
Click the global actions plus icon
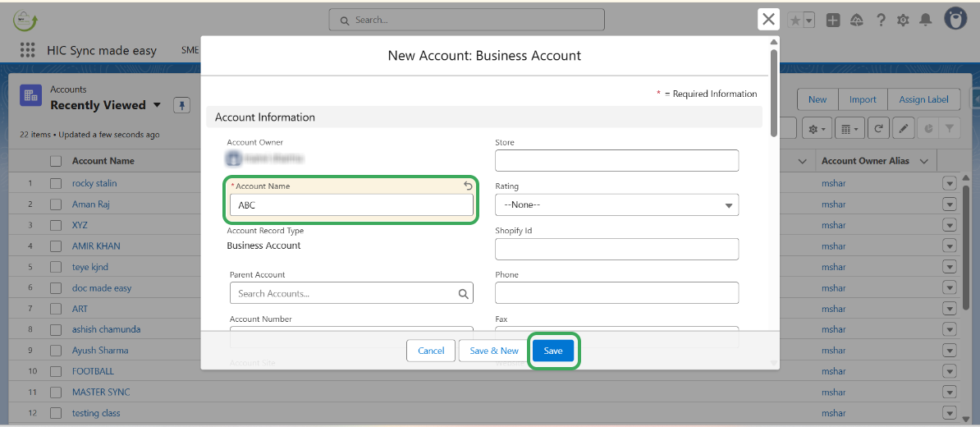pyautogui.click(x=833, y=21)
